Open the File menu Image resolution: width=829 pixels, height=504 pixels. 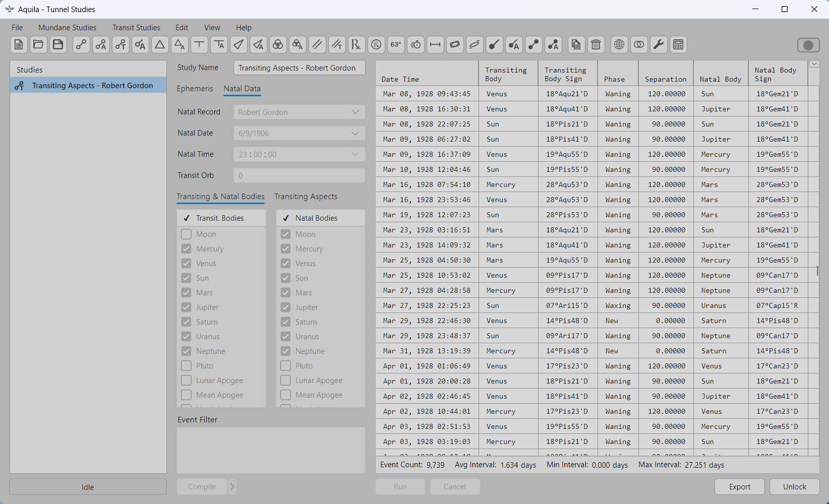17,28
